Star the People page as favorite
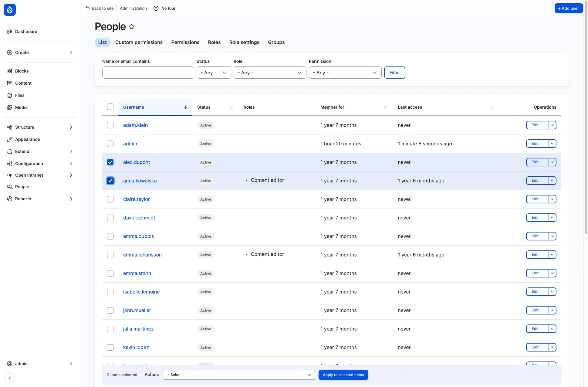The image size is (588, 387). point(132,27)
